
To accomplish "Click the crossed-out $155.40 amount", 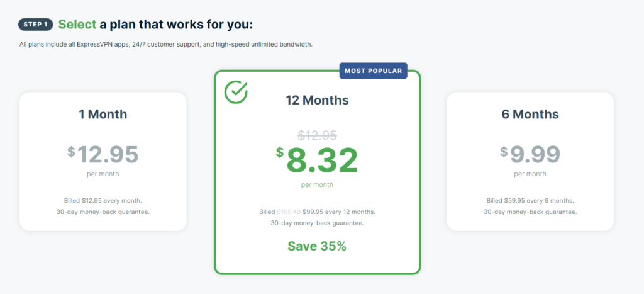I will 288,212.
